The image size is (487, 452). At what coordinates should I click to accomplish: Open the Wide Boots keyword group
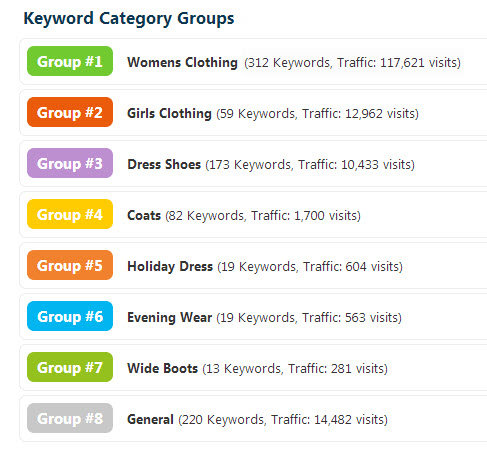[163, 369]
